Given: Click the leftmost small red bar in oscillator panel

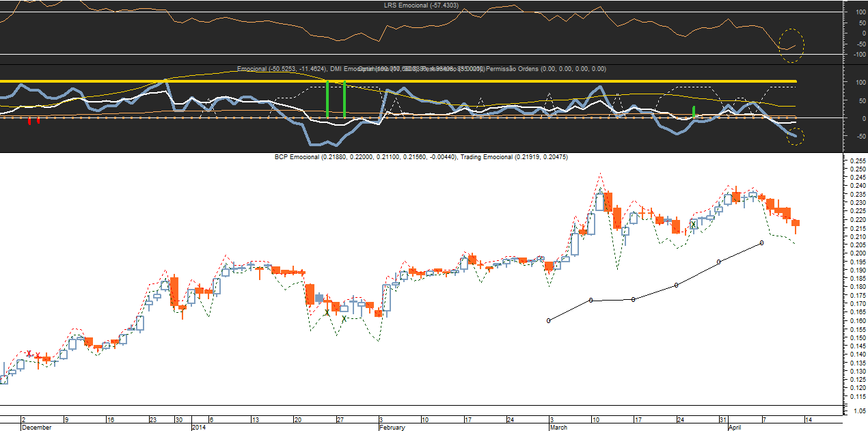Looking at the screenshot, I should (29, 121).
